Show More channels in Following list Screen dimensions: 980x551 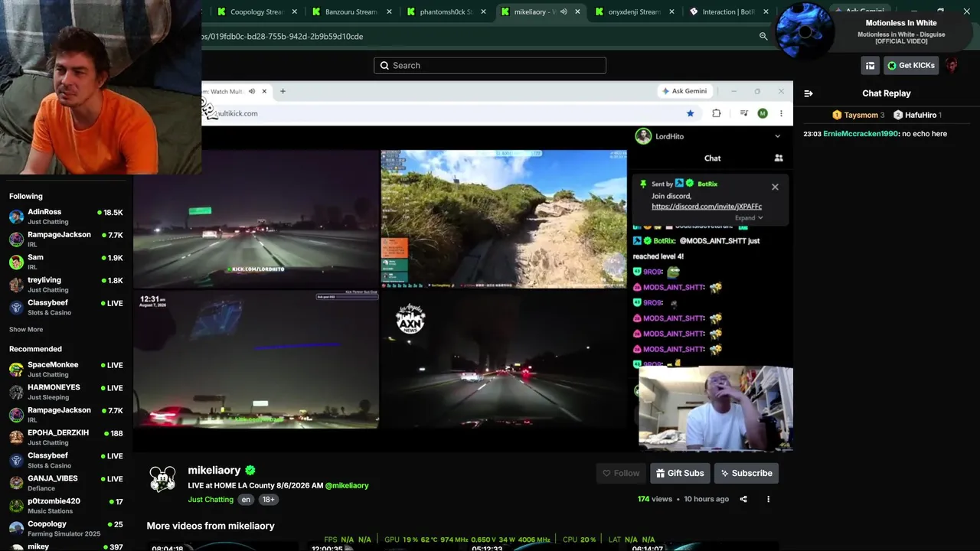[26, 330]
